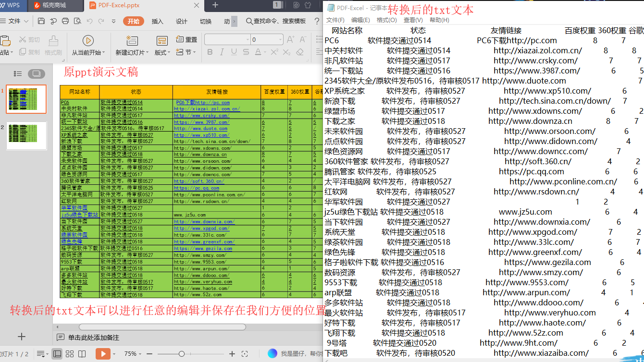Screen dimensions: 644x362
Task: Toggle Bold formatting
Action: pyautogui.click(x=210, y=52)
